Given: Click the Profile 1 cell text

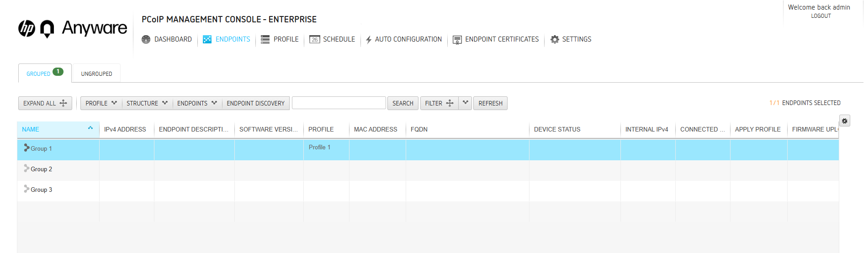Looking at the screenshot, I should (x=319, y=147).
